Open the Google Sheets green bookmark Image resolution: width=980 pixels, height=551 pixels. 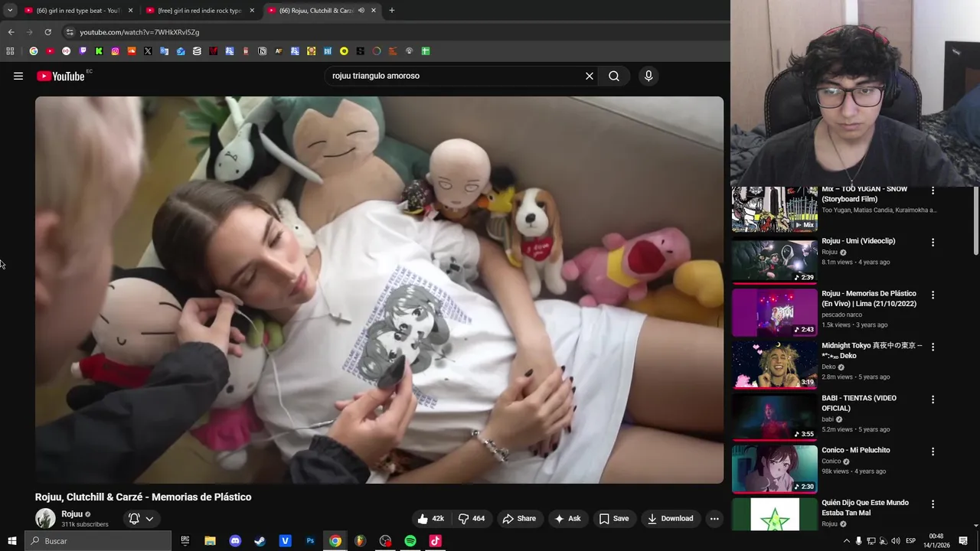click(x=426, y=51)
